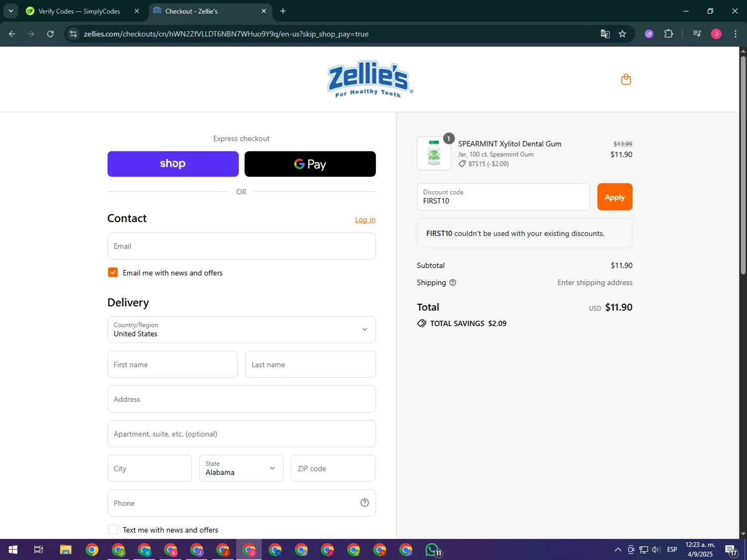This screenshot has width=747, height=560.
Task: Reload the page
Action: point(50,34)
